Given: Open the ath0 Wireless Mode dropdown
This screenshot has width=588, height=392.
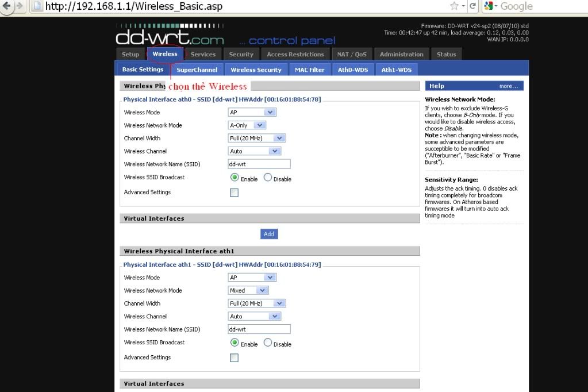Looking at the screenshot, I should pos(252,112).
